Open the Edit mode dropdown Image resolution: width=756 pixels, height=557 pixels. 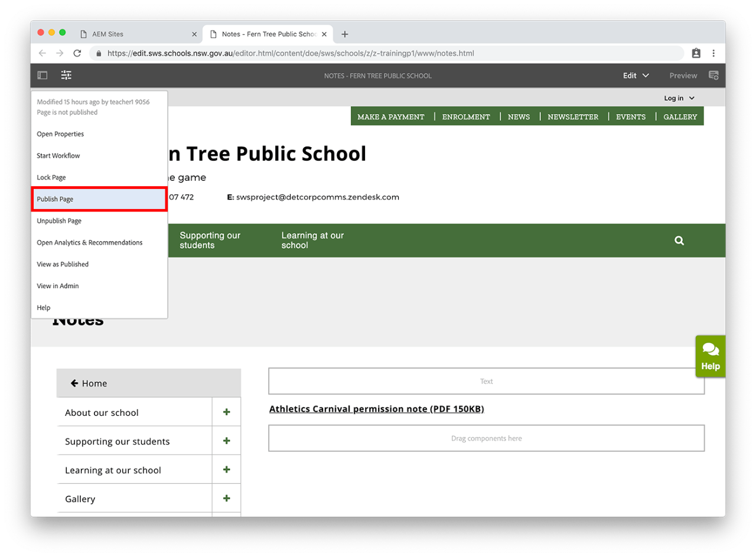point(636,76)
